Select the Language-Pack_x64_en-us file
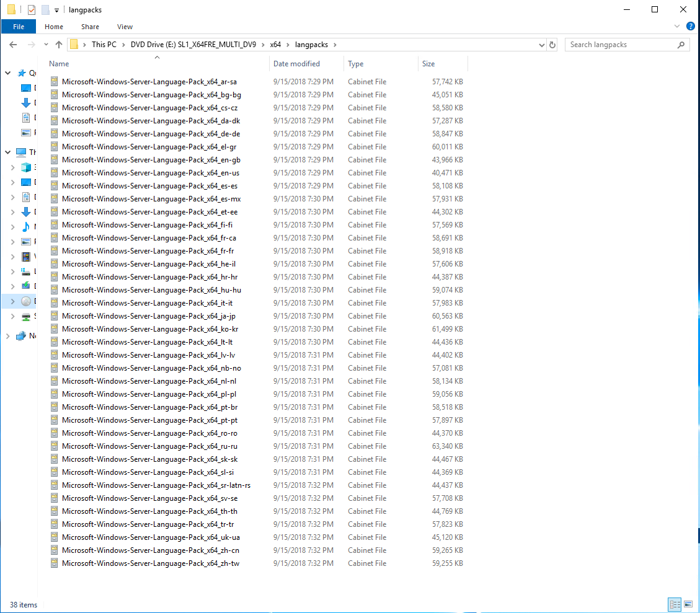The image size is (700, 613). pos(150,173)
